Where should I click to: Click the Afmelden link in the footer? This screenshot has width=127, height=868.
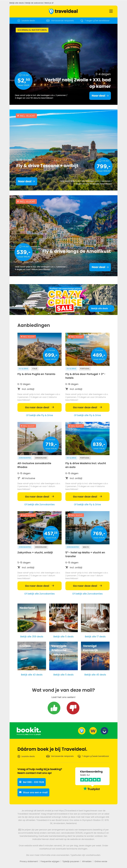(87, 861)
